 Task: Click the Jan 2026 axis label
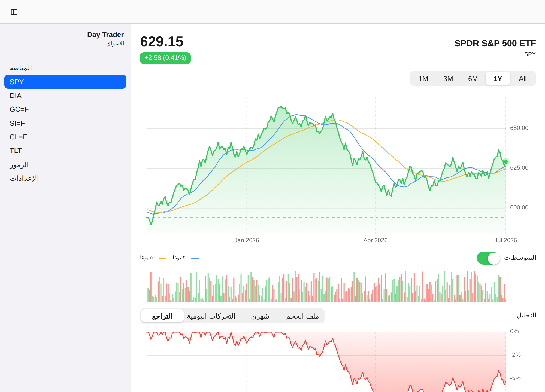tap(247, 240)
